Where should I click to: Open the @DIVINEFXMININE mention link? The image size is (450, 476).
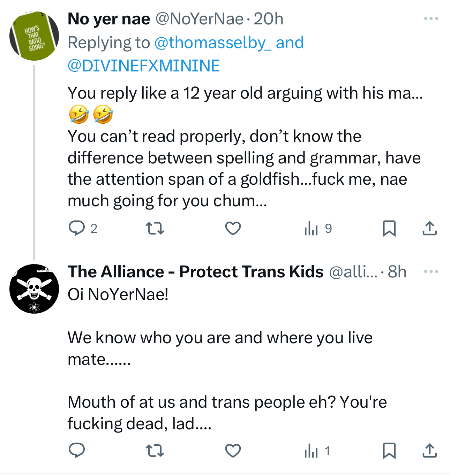coord(144,66)
